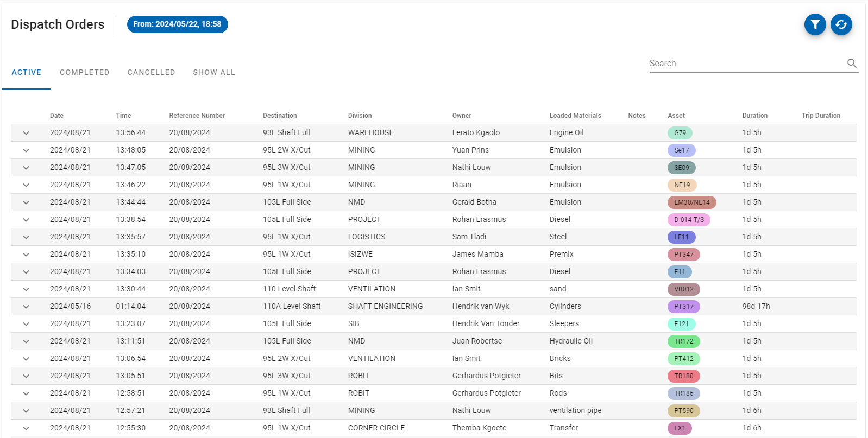Open the Show All tab
This screenshot has height=438, width=868.
click(214, 72)
